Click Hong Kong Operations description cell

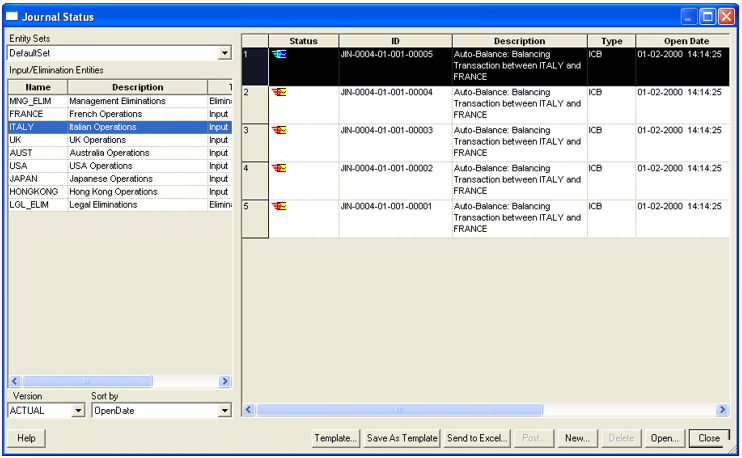(x=138, y=192)
